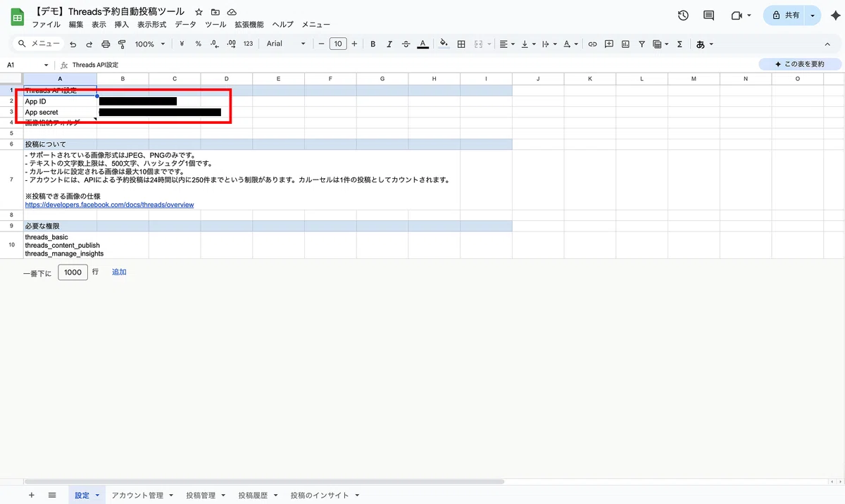Toggle bold formatting
This screenshot has height=504, width=845.
click(373, 44)
